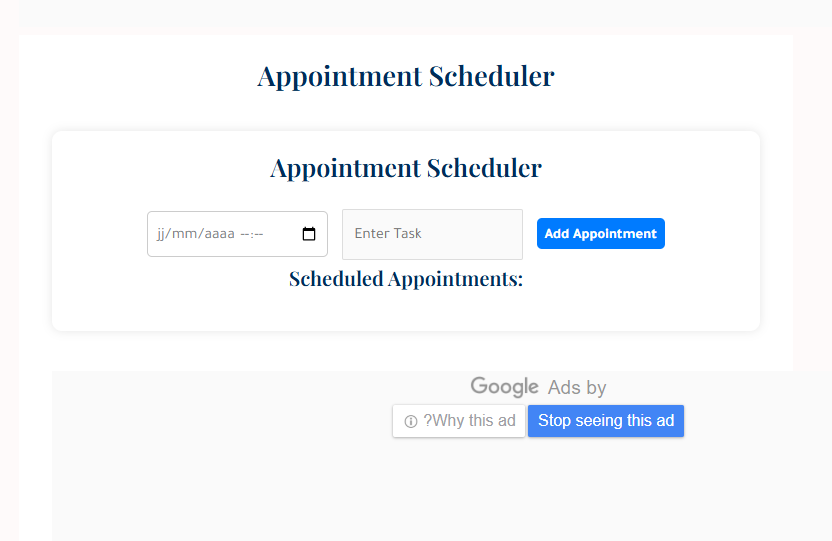Image resolution: width=832 pixels, height=541 pixels.
Task: Click the Google logo in the ad header
Action: [x=505, y=387]
